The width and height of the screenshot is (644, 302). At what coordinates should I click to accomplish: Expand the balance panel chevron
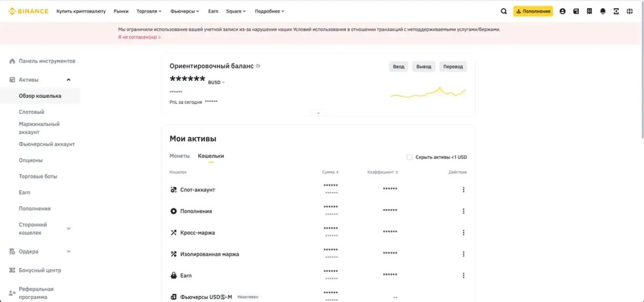[x=318, y=113]
